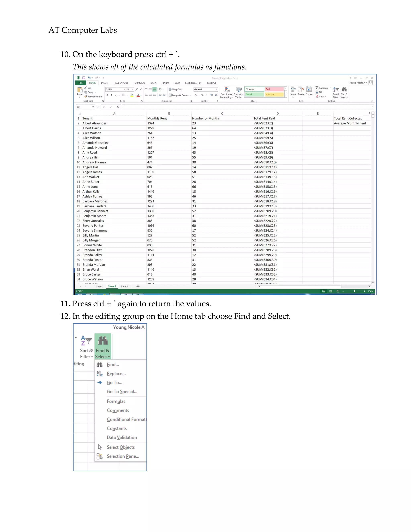Click the Increase Decimal icon
411x532 pixels.
pos(212,95)
